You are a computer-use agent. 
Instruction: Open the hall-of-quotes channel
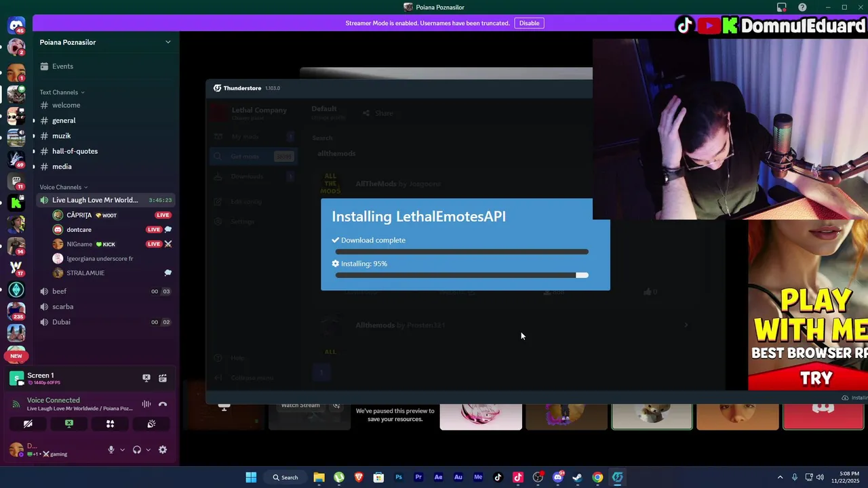[104, 151]
